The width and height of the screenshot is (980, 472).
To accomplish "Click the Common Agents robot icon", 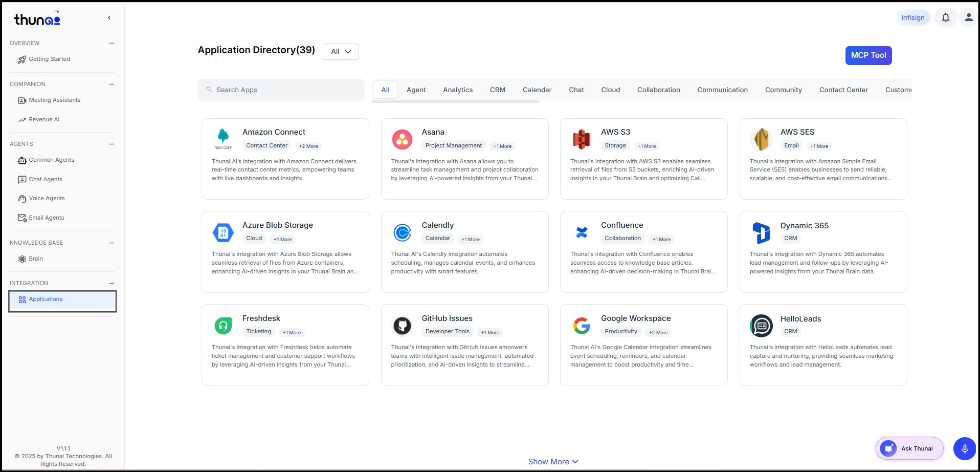I will 22,160.
